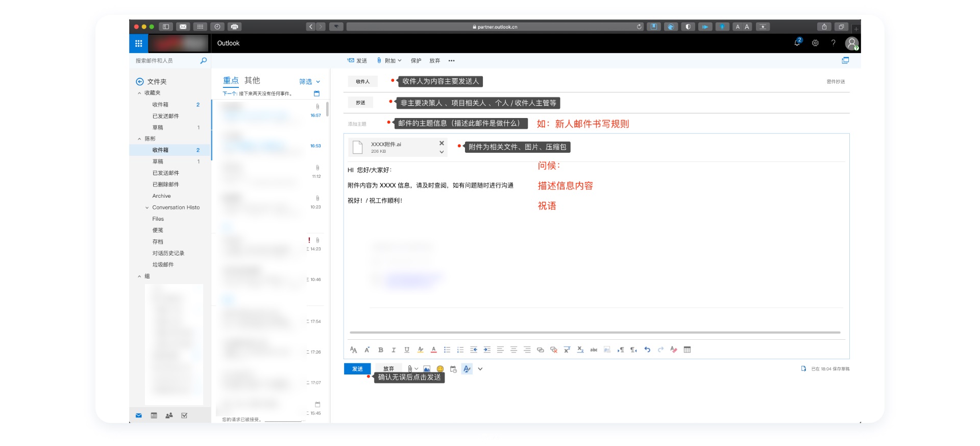This screenshot has height=446, width=980.
Task: Open the account profile avatar
Action: click(x=851, y=43)
